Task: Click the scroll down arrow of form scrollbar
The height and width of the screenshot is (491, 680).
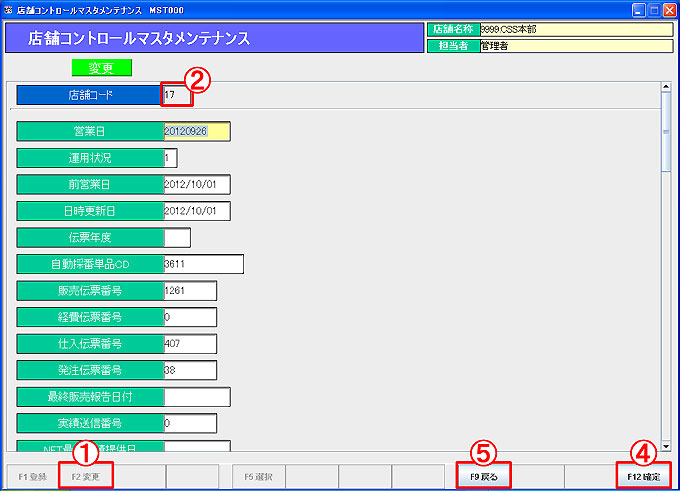Action: pos(666,446)
